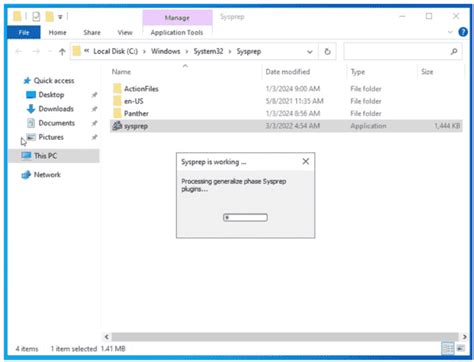The image size is (474, 362).
Task: Open the address bar history dropdown
Action: pos(310,52)
